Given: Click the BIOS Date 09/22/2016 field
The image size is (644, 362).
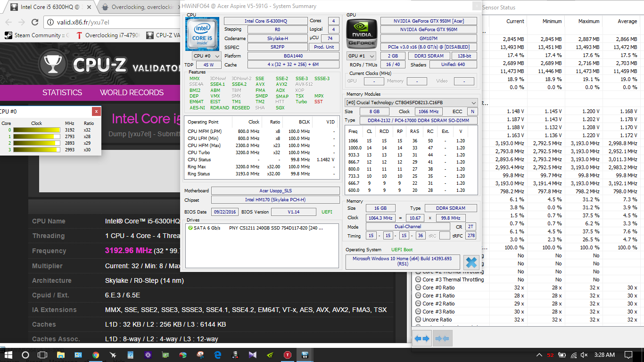Looking at the screenshot, I should [225, 212].
